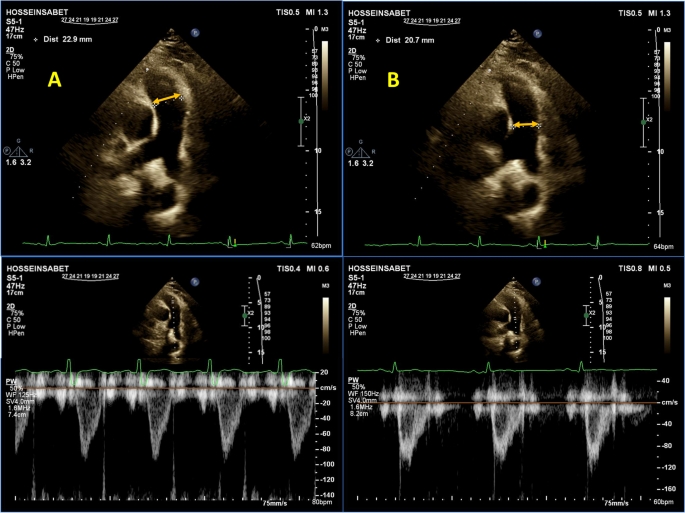Click the '7.4cm' sample depth value
The image size is (685, 513).
point(16,414)
